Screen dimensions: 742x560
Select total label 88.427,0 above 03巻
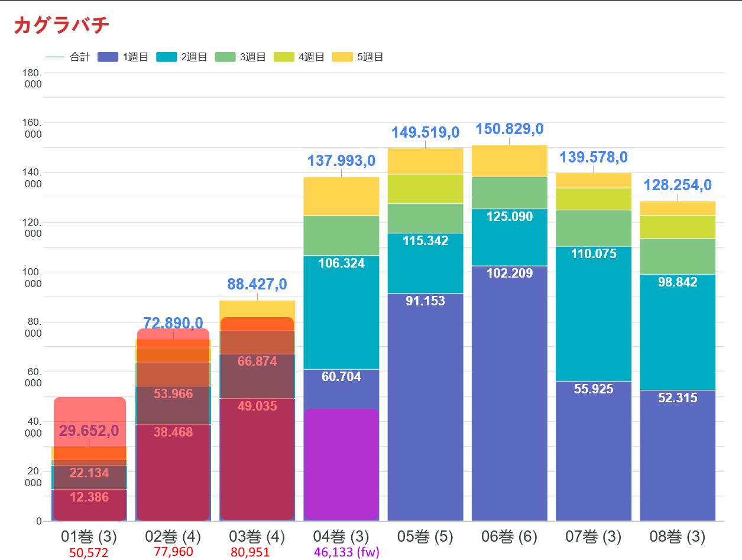point(257,284)
